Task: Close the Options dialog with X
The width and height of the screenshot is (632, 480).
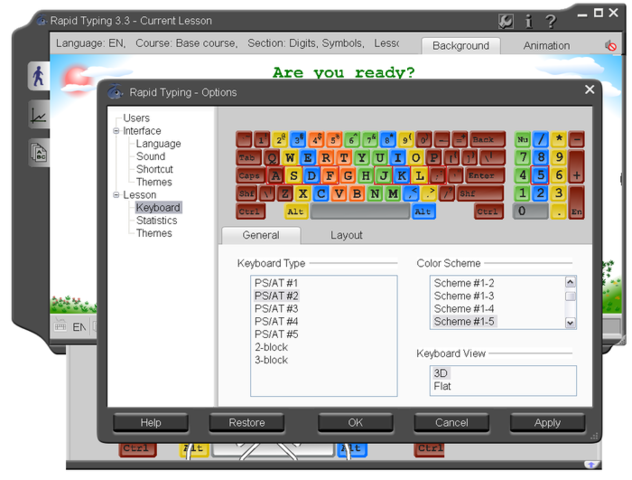Action: [x=589, y=89]
